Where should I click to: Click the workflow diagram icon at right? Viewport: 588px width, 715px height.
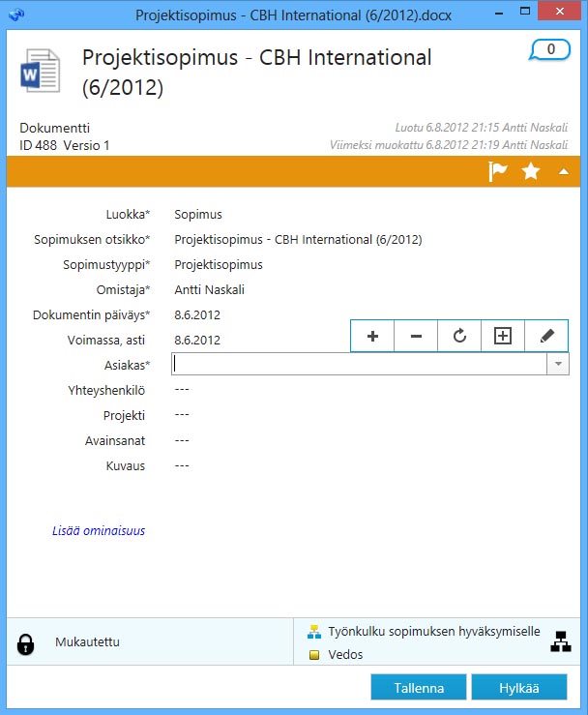[561, 641]
